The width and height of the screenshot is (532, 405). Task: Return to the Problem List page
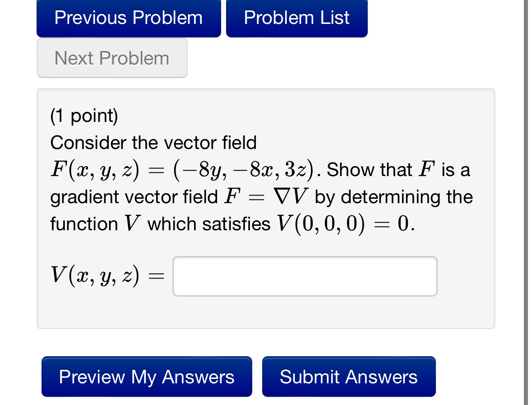point(296,18)
